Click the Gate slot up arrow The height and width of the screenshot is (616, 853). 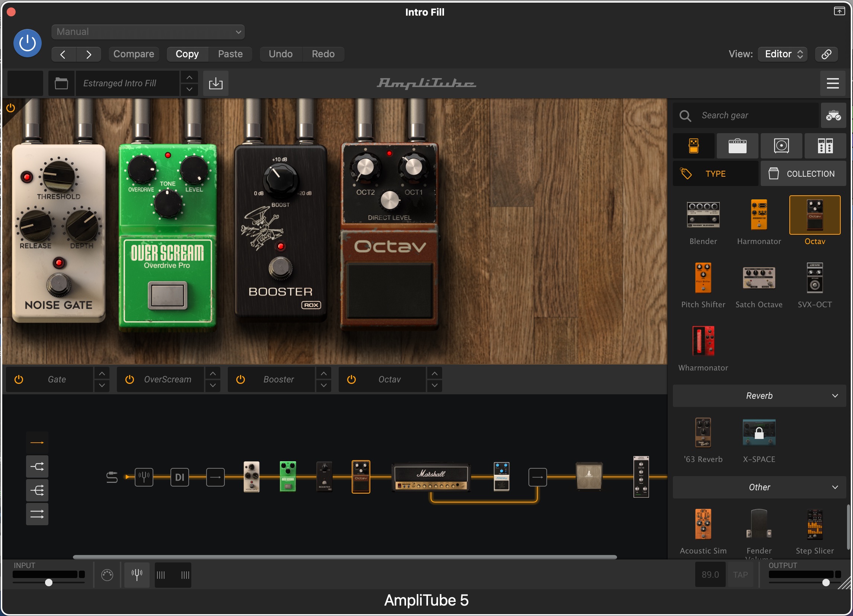click(x=102, y=374)
